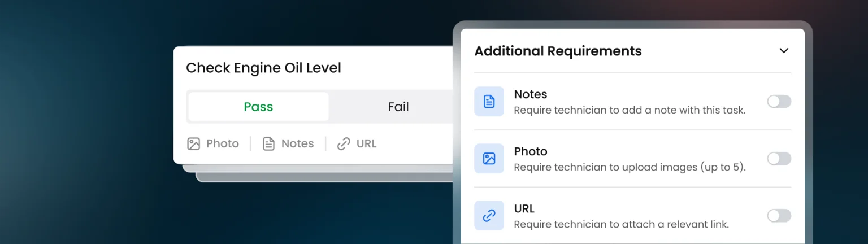Click the link icon beside URL in task card
The height and width of the screenshot is (244, 868).
(344, 144)
